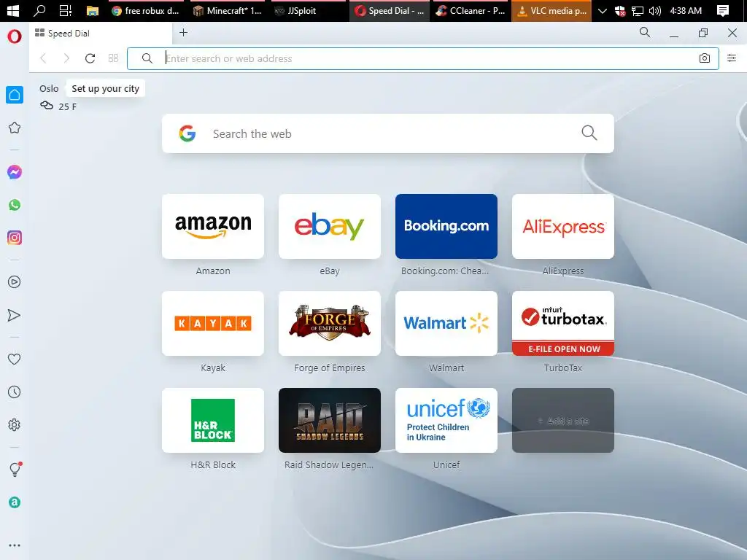Focus the address bar field

click(422, 58)
